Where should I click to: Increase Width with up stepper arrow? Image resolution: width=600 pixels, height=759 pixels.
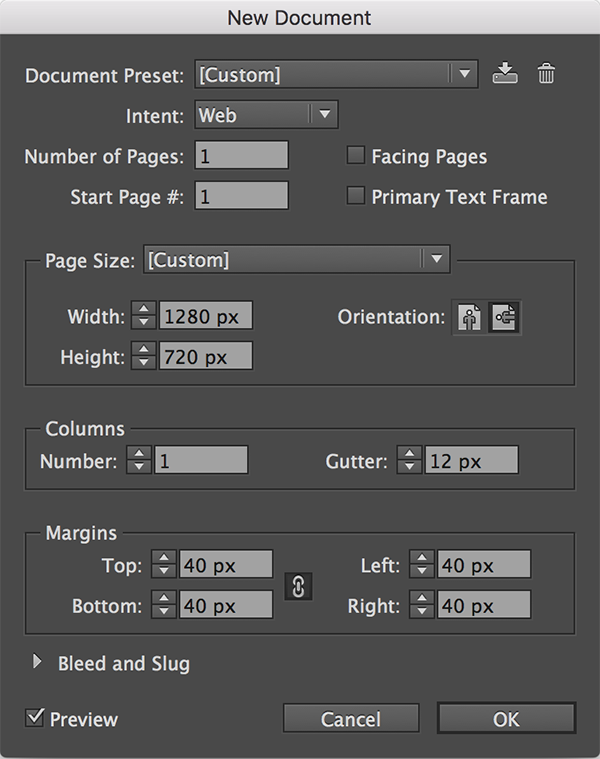coord(144,309)
